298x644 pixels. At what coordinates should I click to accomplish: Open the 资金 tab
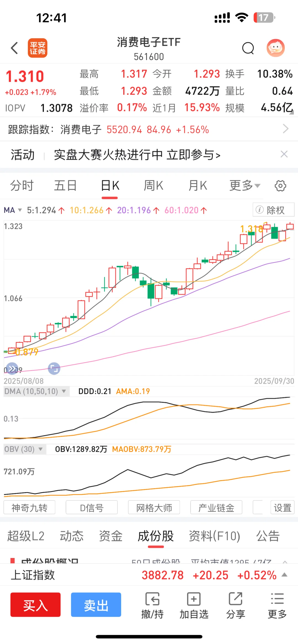(111, 536)
